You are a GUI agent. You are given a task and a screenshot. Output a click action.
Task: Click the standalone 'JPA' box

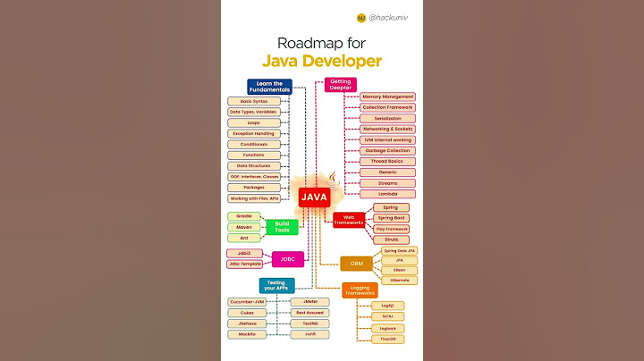pyautogui.click(x=399, y=261)
